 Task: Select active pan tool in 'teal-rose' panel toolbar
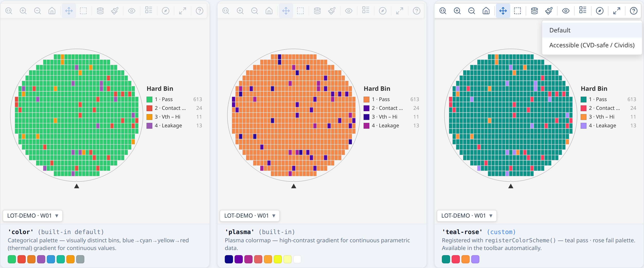503,11
